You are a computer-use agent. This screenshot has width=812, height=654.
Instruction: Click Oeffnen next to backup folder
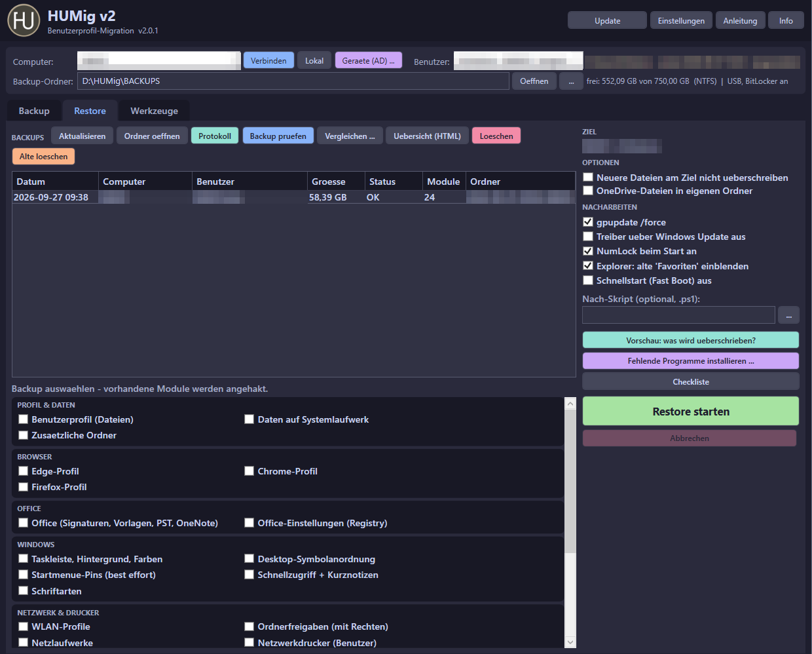[x=534, y=81]
